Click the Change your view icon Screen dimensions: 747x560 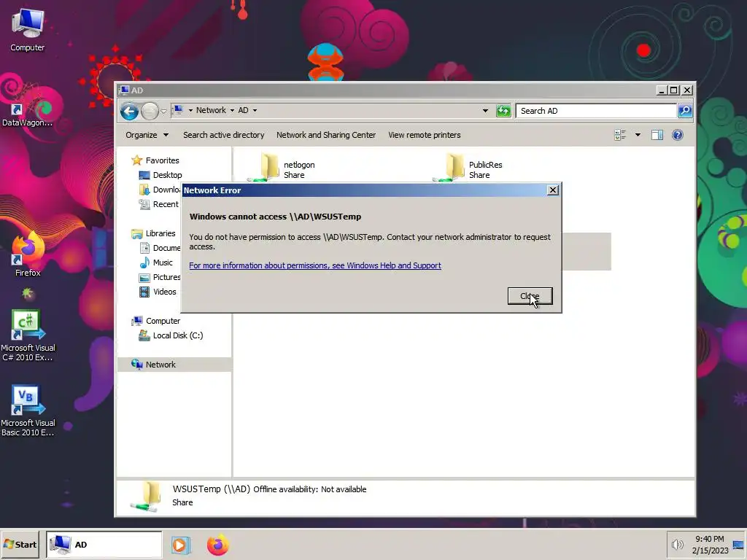tap(620, 135)
